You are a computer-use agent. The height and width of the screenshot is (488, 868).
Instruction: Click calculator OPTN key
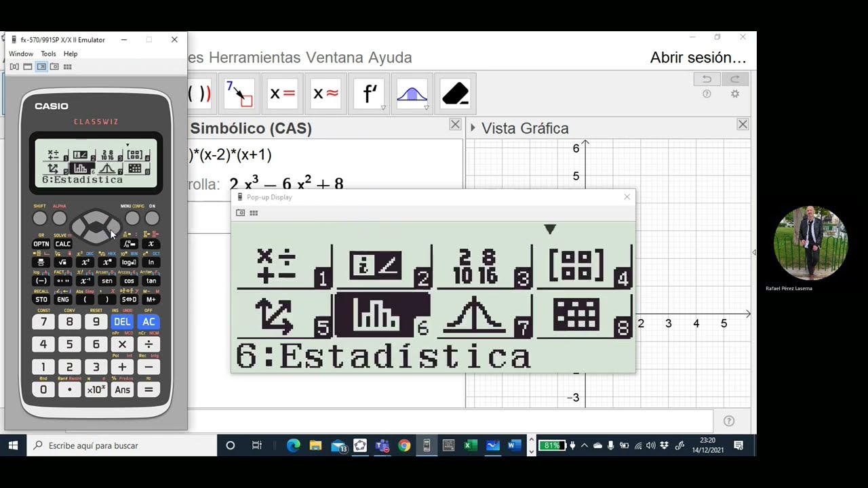[x=41, y=244]
